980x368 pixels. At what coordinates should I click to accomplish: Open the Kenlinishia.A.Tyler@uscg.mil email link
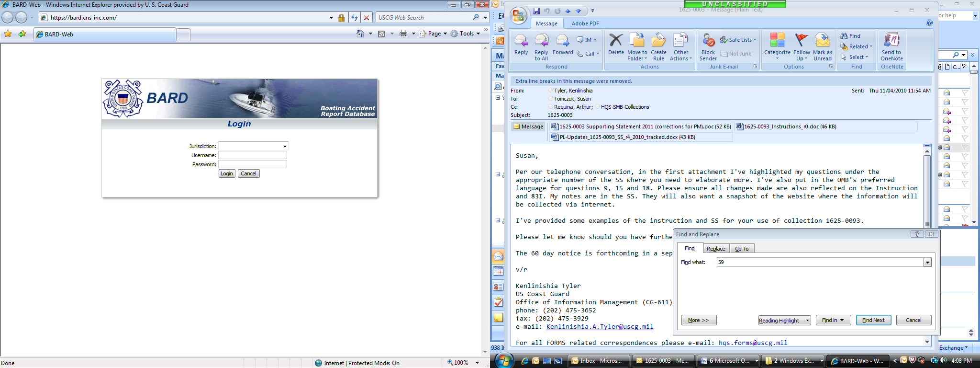tap(600, 326)
